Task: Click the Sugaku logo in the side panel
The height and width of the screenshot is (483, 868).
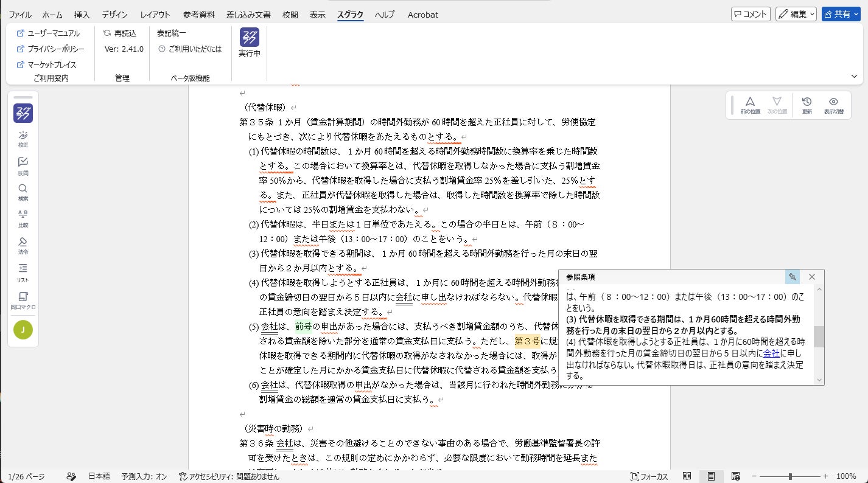Action: point(23,113)
